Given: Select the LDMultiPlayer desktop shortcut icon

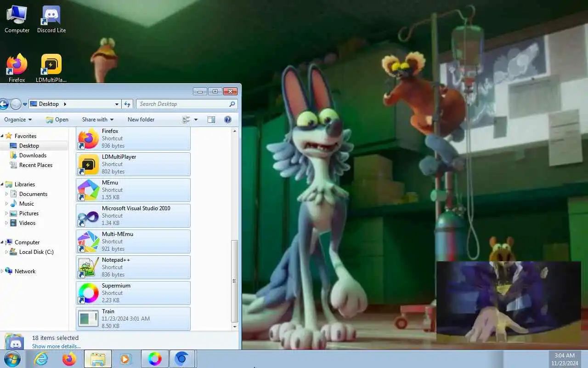Looking at the screenshot, I should pos(51,68).
